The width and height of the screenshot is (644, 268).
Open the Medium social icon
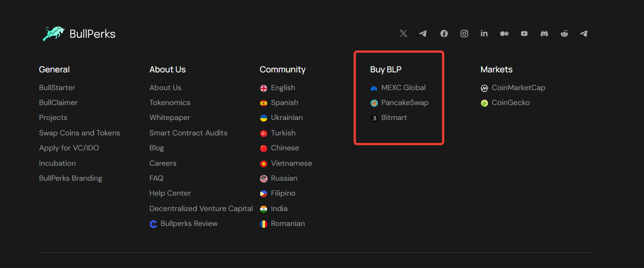pos(504,34)
